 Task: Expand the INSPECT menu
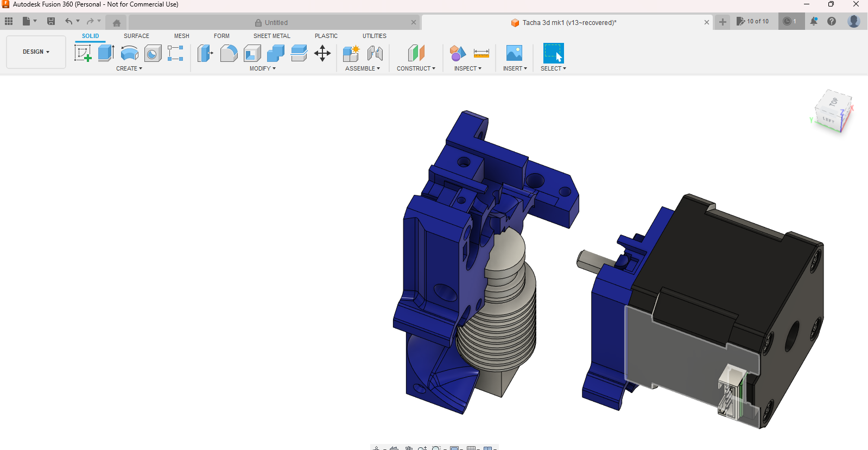(468, 68)
